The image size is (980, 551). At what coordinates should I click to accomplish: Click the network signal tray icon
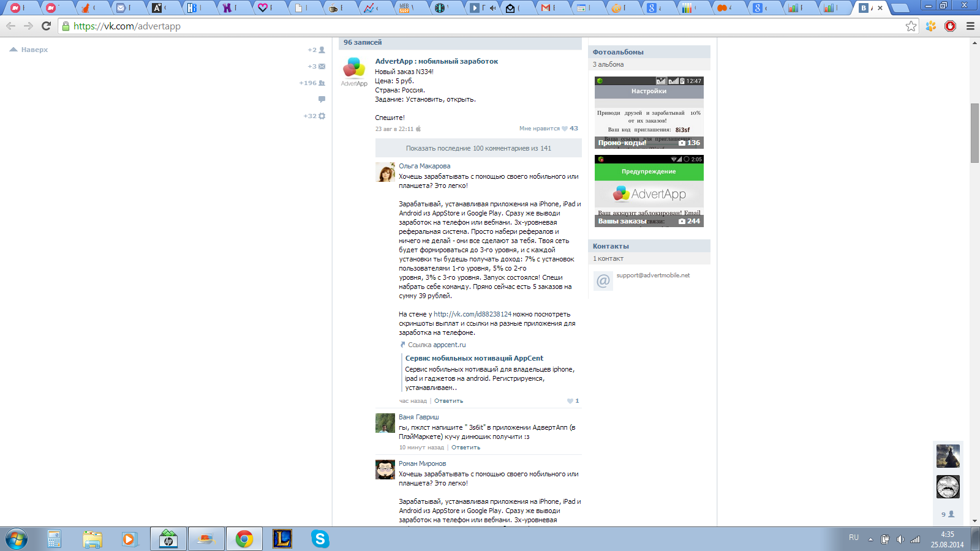point(915,539)
